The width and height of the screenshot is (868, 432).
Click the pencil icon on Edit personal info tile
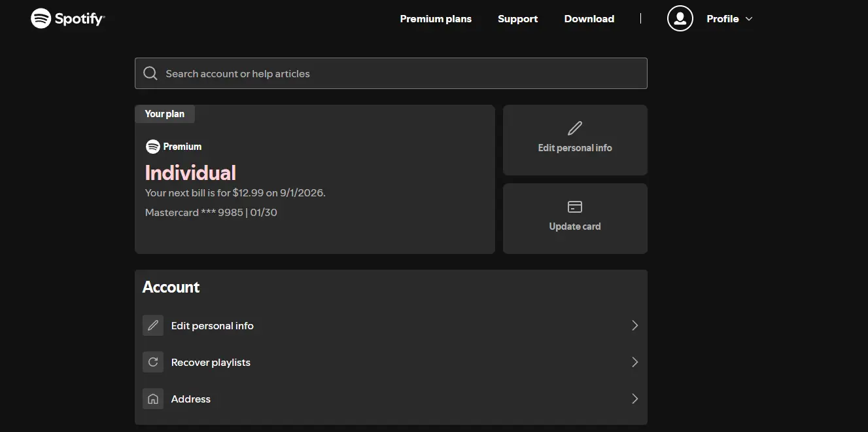575,128
